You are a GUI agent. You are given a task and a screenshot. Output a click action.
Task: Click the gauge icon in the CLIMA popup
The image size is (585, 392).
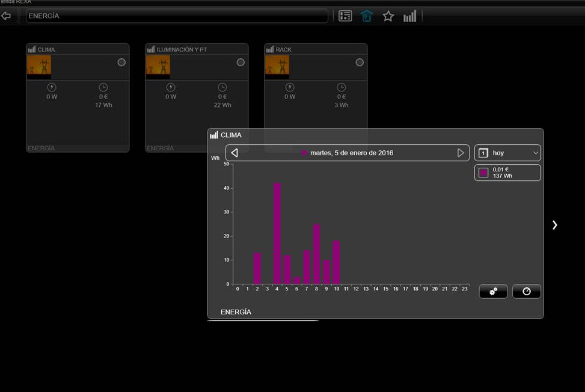[526, 292]
